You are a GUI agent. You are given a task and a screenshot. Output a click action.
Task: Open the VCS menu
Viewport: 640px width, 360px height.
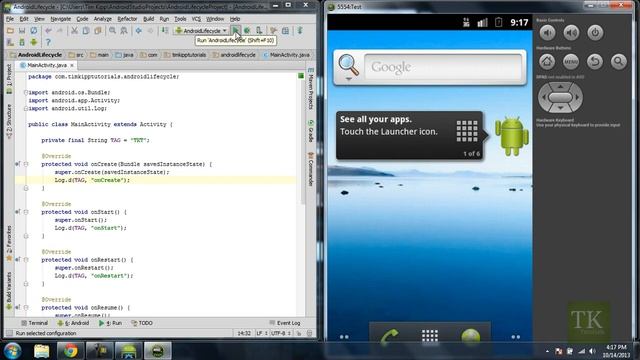coord(196,19)
